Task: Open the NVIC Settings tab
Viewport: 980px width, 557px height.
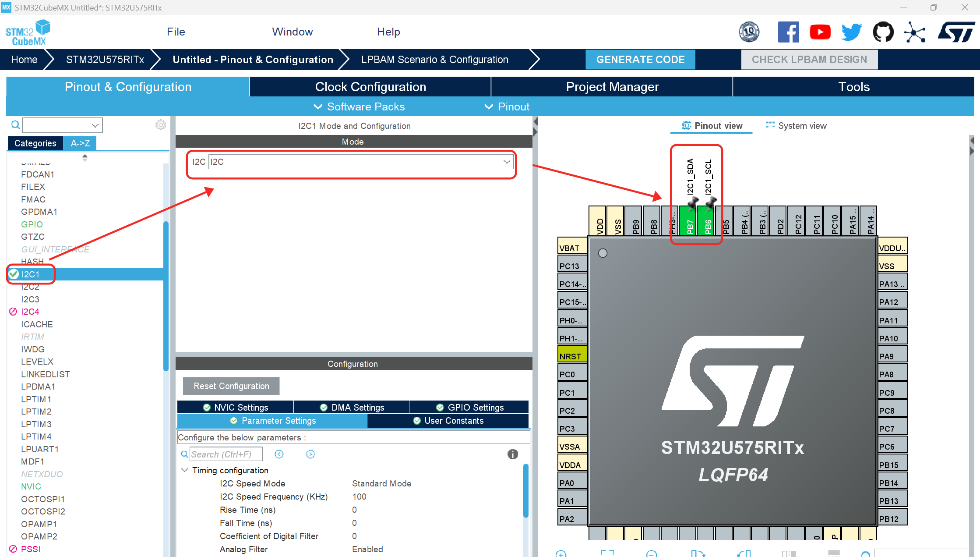Action: pyautogui.click(x=236, y=408)
